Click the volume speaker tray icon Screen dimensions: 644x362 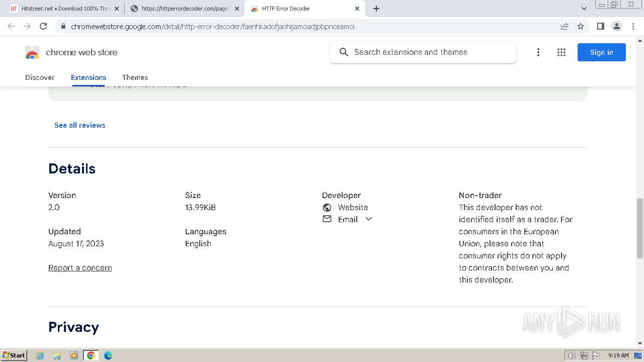pyautogui.click(x=572, y=355)
